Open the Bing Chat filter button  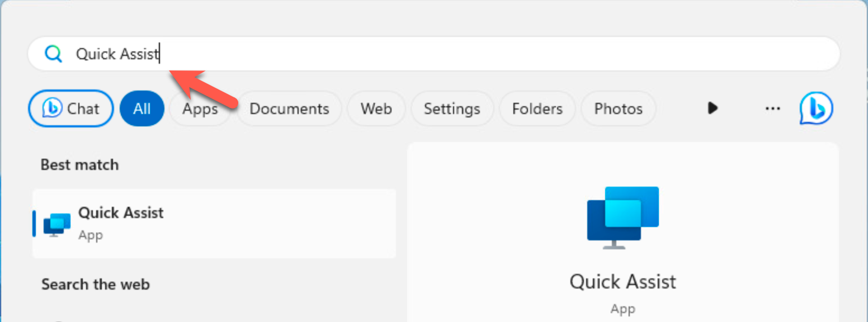click(x=71, y=108)
